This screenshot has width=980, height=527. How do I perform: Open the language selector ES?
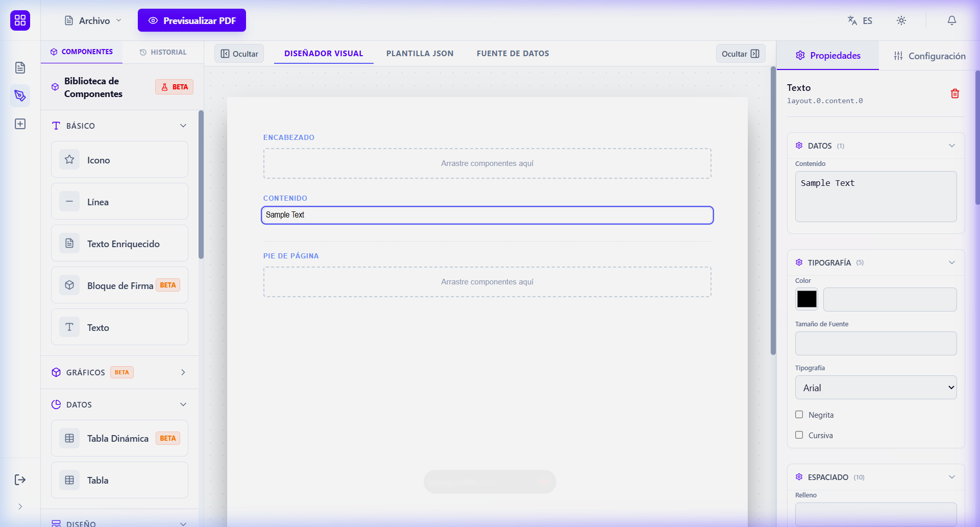[860, 20]
